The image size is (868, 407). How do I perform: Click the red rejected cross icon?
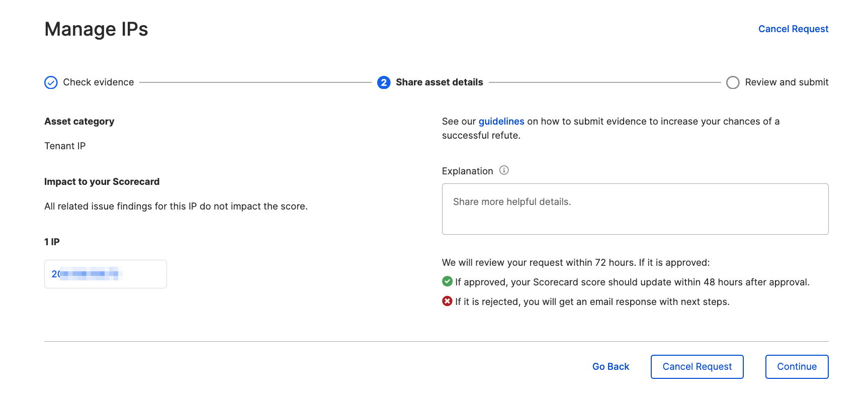coord(447,301)
